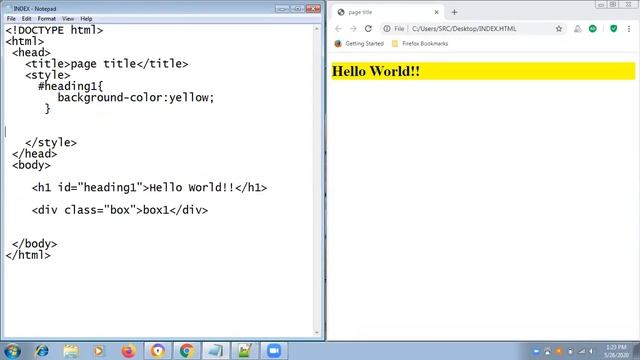640x360 pixels.
Task: Launch Firefox from the taskbar
Action: coord(128,351)
